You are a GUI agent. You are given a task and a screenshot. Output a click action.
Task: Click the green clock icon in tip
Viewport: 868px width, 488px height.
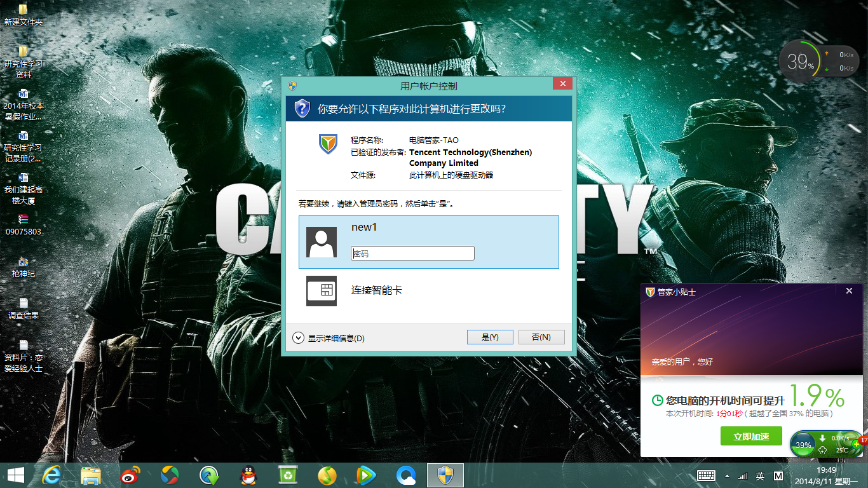658,400
